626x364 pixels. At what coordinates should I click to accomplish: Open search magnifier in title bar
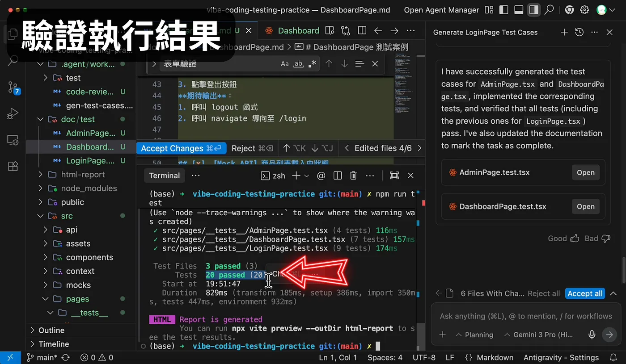549,10
